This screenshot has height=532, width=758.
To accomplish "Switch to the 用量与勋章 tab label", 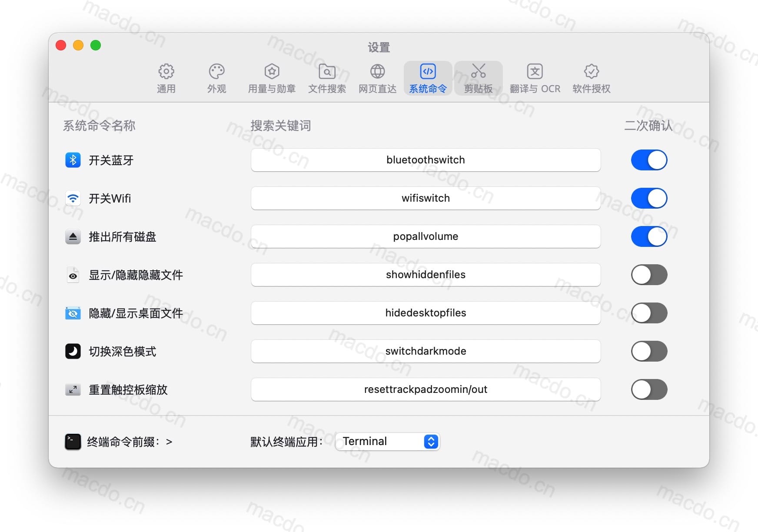I will [272, 89].
